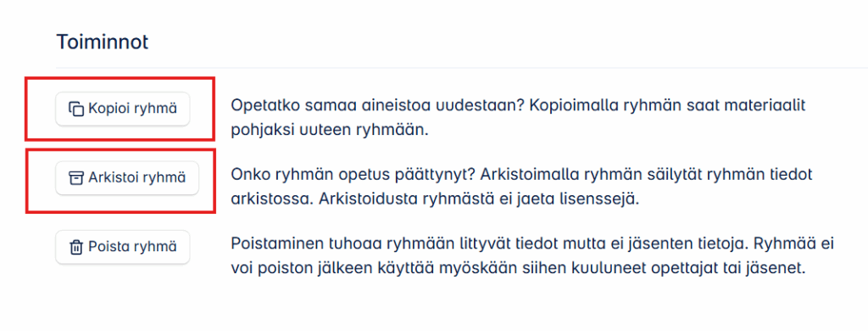
Task: Select the 'Opetatko samaa aineistoa uudestaan?' question
Action: (x=377, y=105)
